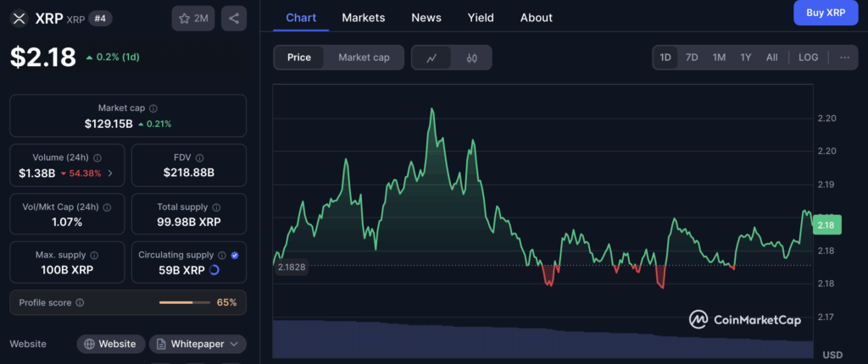Viewport: 868px width, 364px height.
Task: Set chart range to All
Action: 771,58
